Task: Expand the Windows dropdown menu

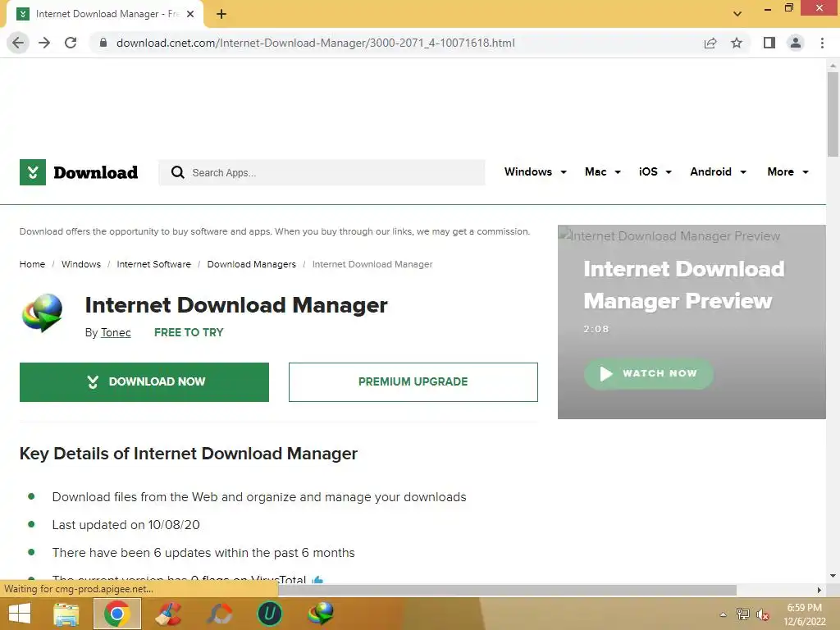Action: point(535,172)
